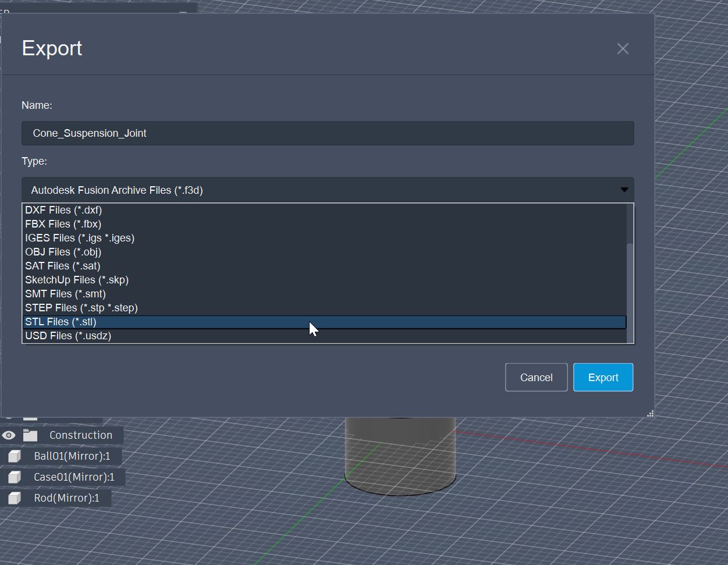Screen dimensions: 728x565
Task: Select Case01(Mirror):1 in browser
Action: tap(74, 477)
